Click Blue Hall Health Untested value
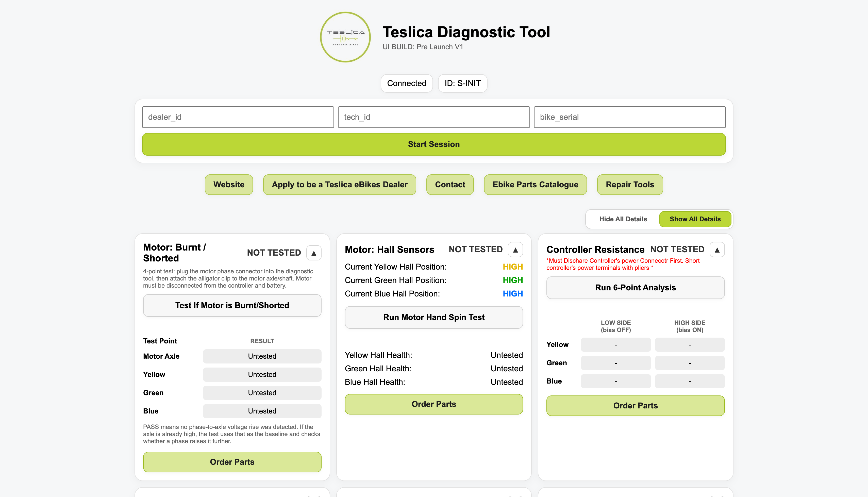This screenshot has width=868, height=497. (x=507, y=382)
